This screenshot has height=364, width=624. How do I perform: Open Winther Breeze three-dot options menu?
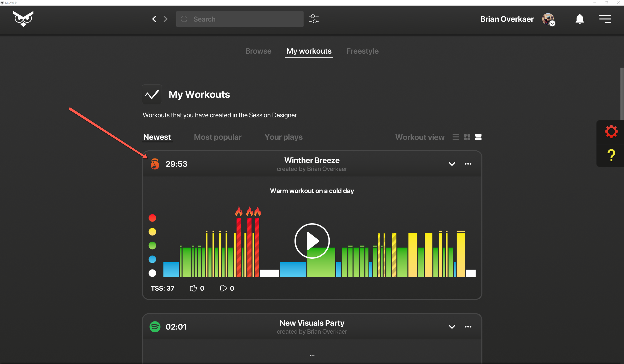pyautogui.click(x=468, y=164)
